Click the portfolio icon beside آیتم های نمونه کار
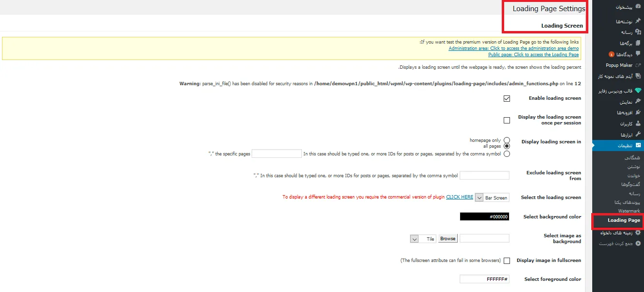The width and height of the screenshot is (644, 292). [x=638, y=76]
